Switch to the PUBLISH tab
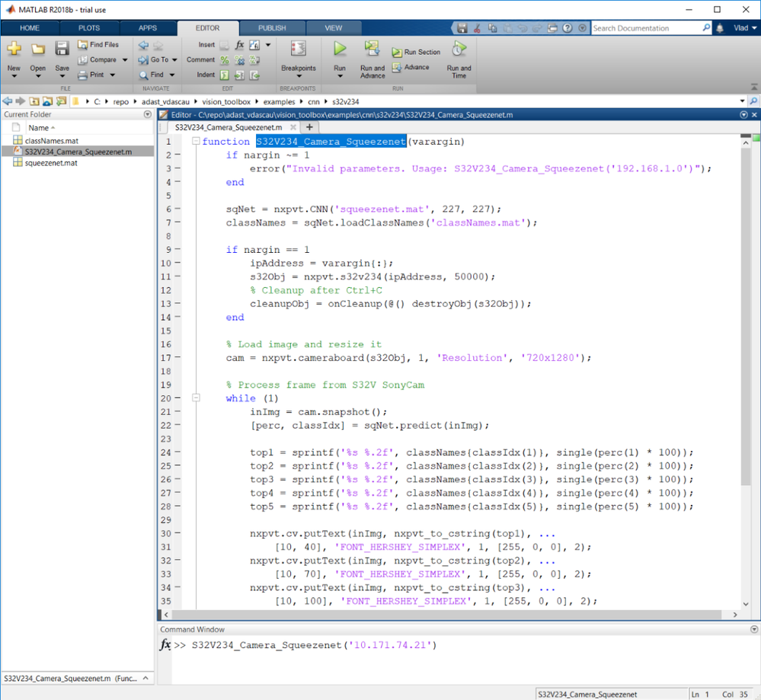The image size is (761, 700). point(272,28)
